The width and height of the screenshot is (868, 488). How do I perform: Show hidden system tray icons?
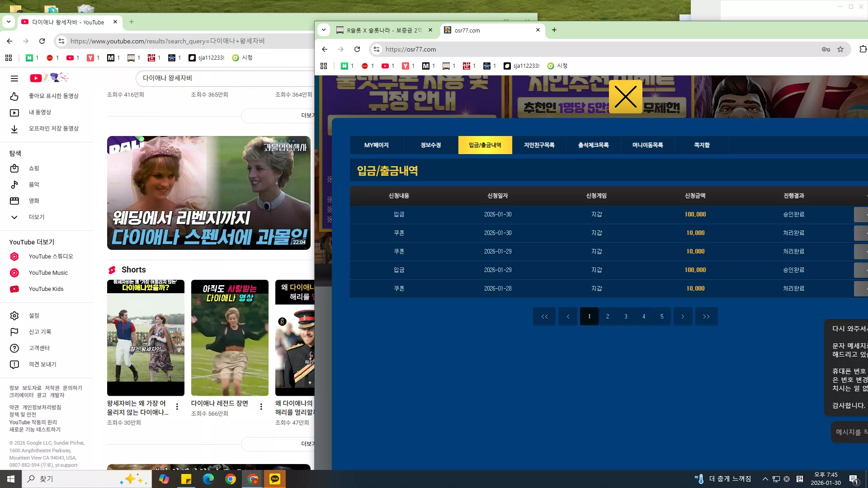click(765, 479)
